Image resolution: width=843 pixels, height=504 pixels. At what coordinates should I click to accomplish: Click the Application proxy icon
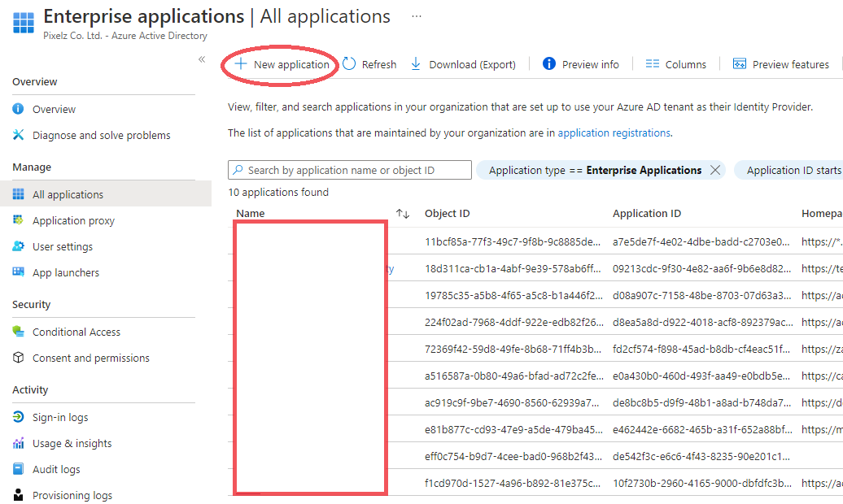[x=18, y=219]
